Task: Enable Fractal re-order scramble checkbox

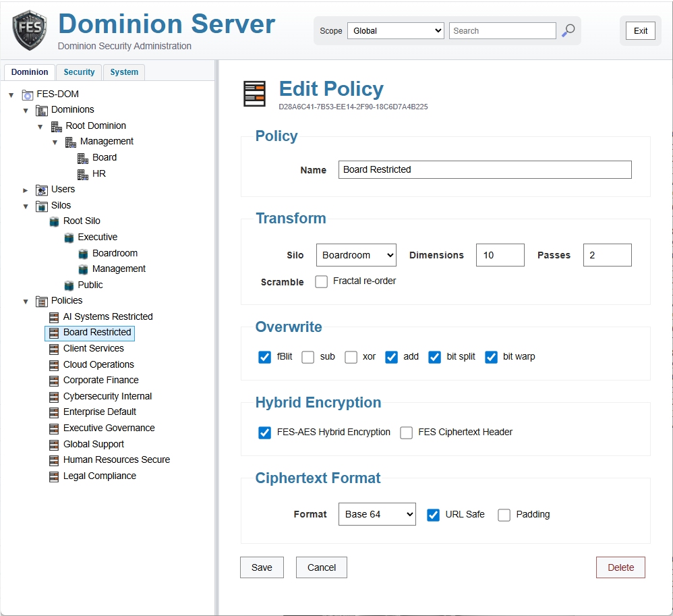Action: point(321,281)
